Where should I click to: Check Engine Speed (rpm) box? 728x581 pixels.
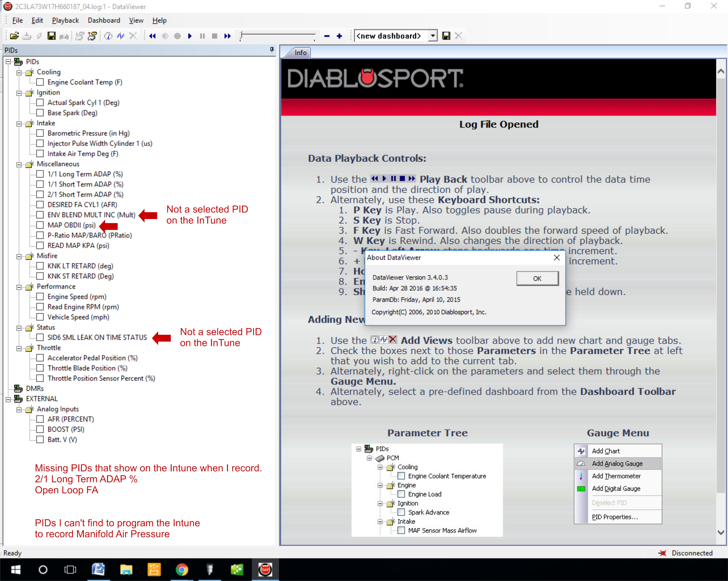point(40,296)
